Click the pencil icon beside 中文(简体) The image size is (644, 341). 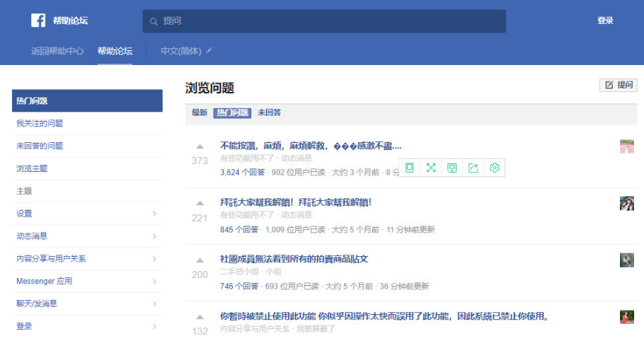click(x=209, y=51)
